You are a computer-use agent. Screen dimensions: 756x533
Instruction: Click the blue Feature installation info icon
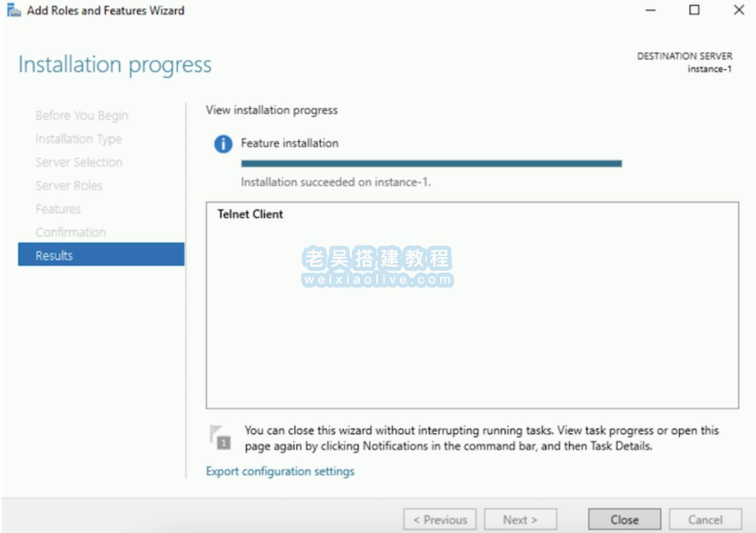click(223, 144)
